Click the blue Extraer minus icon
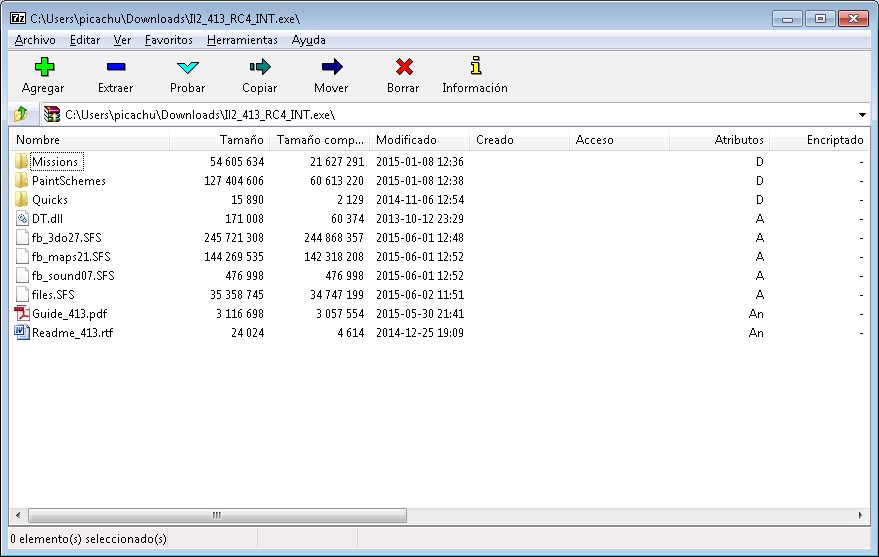Image resolution: width=879 pixels, height=557 pixels. click(x=115, y=67)
